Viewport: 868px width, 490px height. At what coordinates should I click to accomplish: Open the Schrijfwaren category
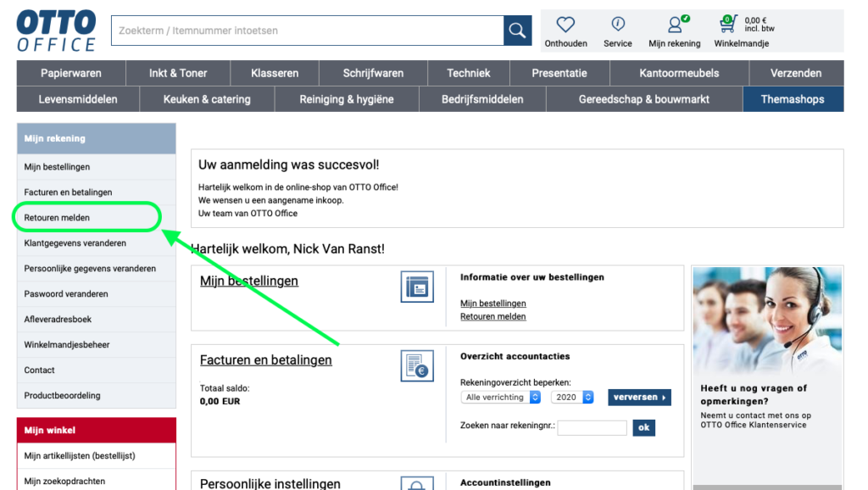tap(373, 73)
